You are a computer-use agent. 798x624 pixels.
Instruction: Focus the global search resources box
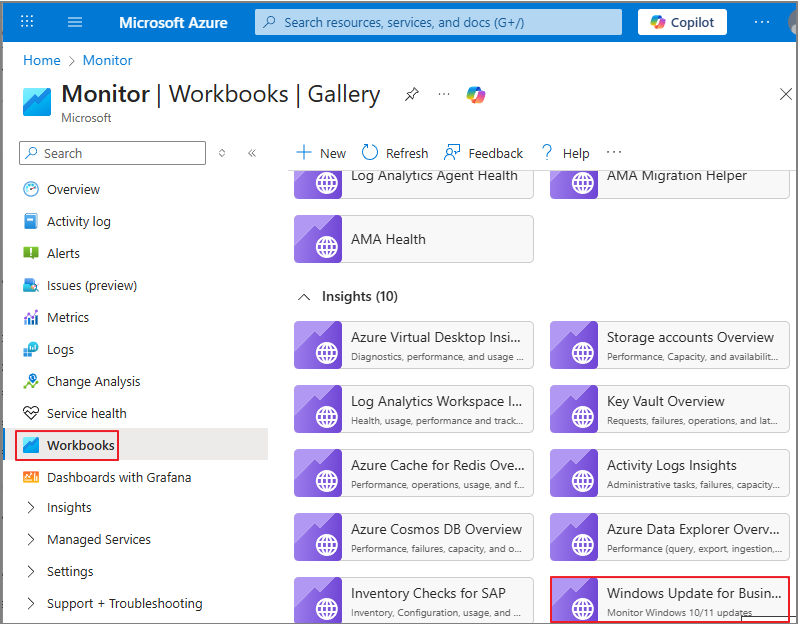[x=438, y=22]
